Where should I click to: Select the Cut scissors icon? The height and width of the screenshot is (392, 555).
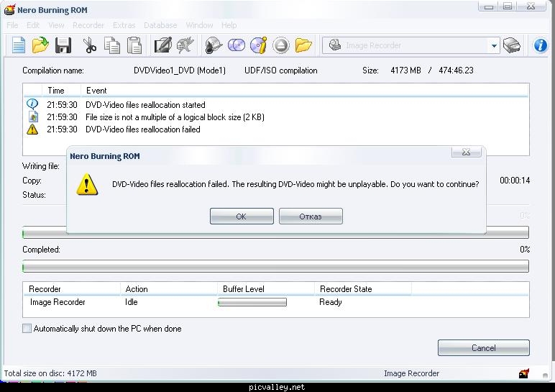[90, 45]
